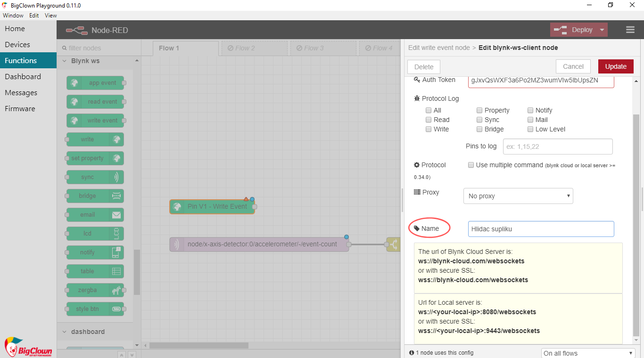Image resolution: width=644 pixels, height=358 pixels.
Task: Open the Edit menu
Action: tap(34, 16)
